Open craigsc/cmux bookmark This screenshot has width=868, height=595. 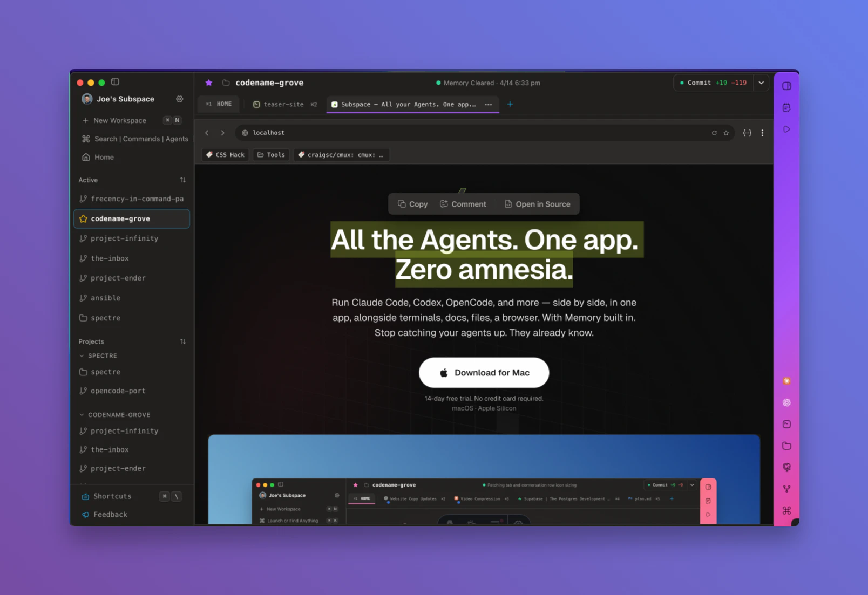coord(341,155)
